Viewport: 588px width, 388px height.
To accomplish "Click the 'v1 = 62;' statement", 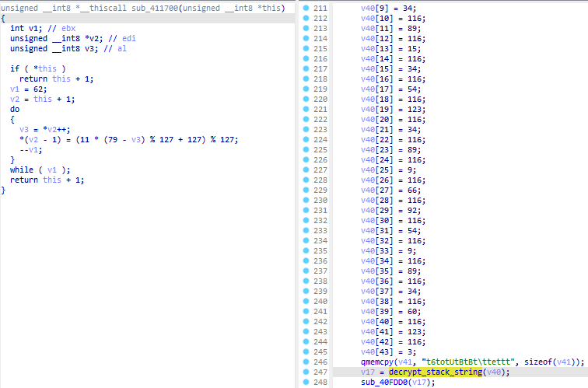I will [x=29, y=89].
